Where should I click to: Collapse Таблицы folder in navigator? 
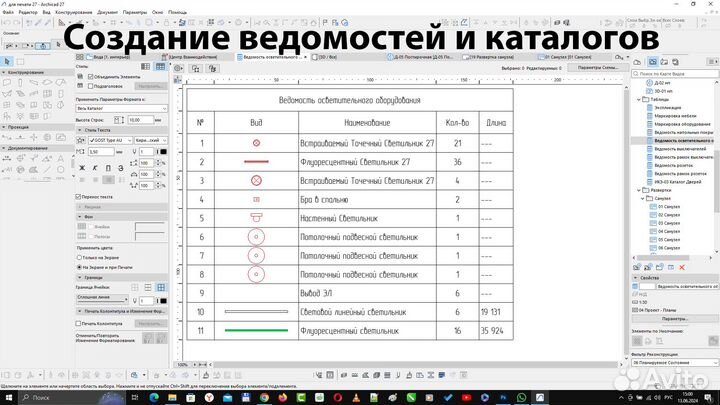point(639,99)
